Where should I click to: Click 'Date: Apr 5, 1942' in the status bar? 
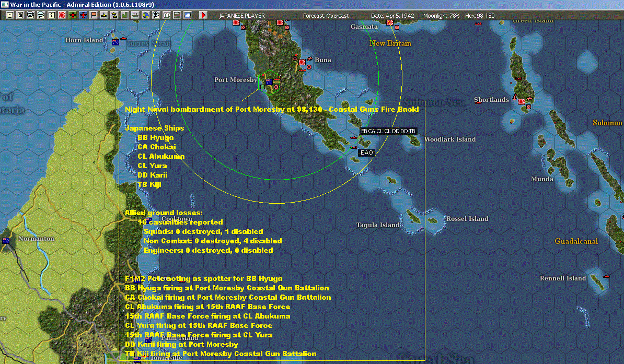[x=392, y=16]
